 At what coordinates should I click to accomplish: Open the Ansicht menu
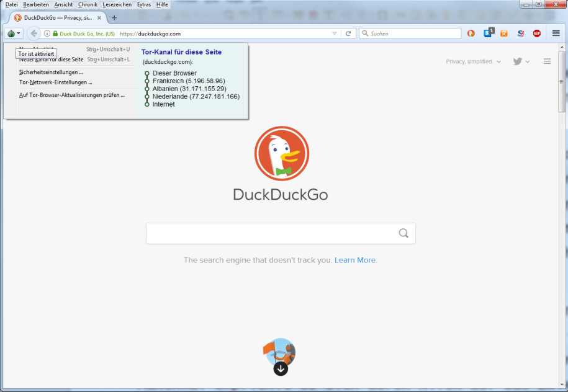63,5
